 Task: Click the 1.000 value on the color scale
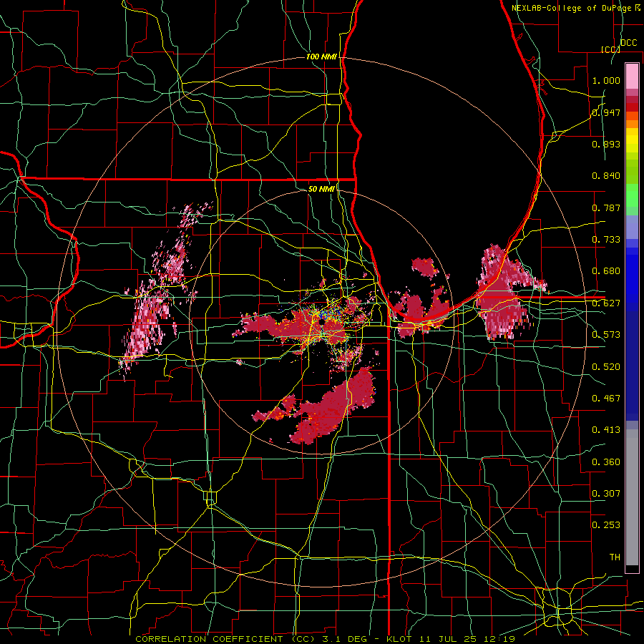pos(606,80)
